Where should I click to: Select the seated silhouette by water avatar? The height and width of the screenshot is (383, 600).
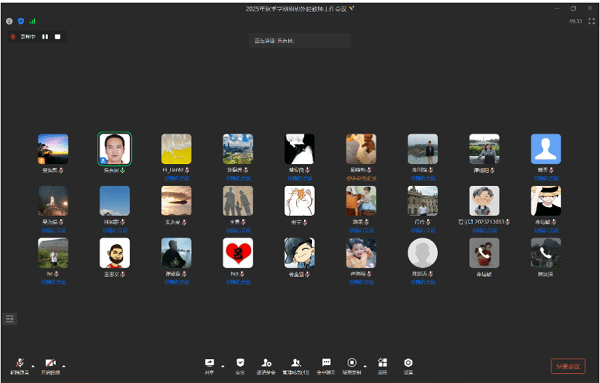[176, 253]
